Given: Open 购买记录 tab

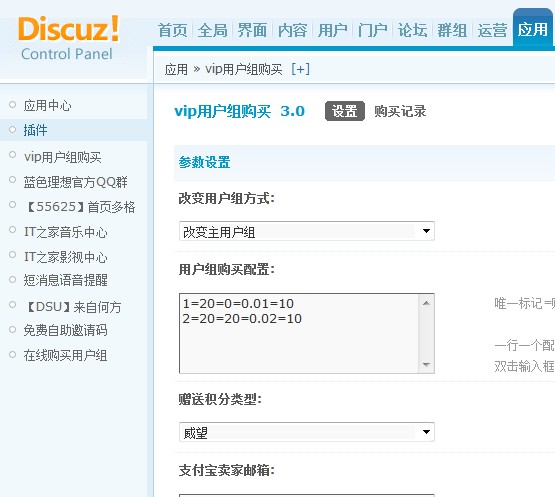Looking at the screenshot, I should [x=400, y=111].
